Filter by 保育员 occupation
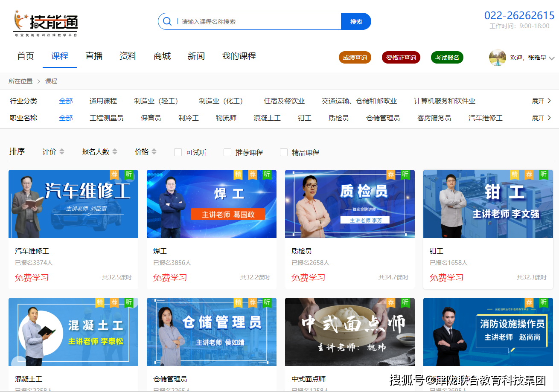This screenshot has height=392, width=559. pos(151,118)
